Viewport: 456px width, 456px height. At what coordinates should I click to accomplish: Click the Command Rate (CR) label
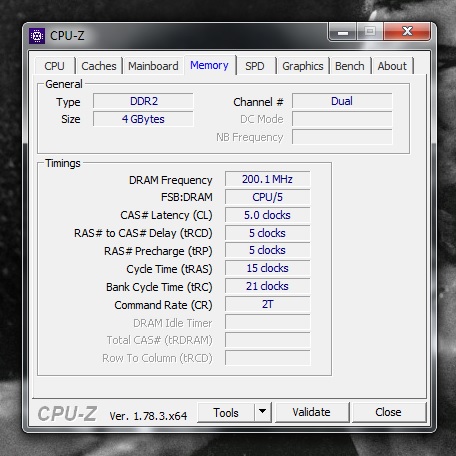(163, 305)
